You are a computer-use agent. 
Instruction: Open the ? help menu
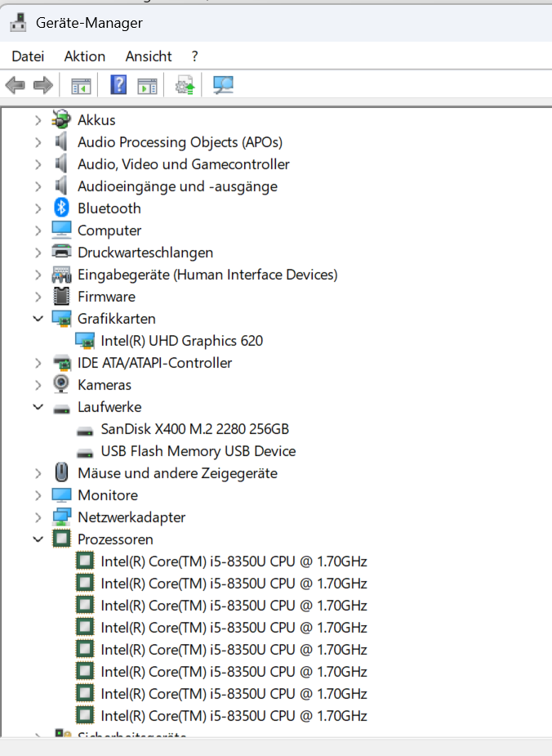(x=194, y=56)
